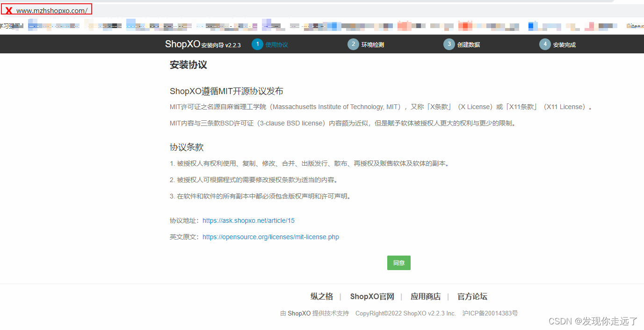Open the ShopXO官网 footer link

372,296
